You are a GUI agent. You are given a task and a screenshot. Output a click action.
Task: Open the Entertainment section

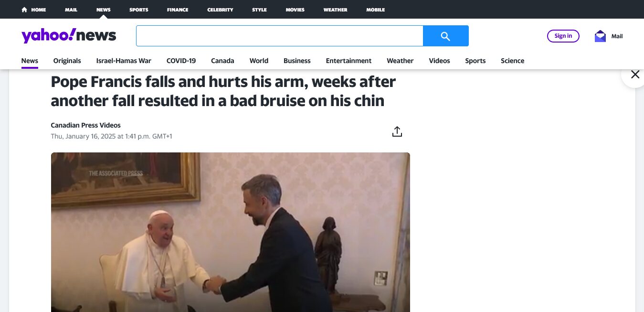pos(348,61)
